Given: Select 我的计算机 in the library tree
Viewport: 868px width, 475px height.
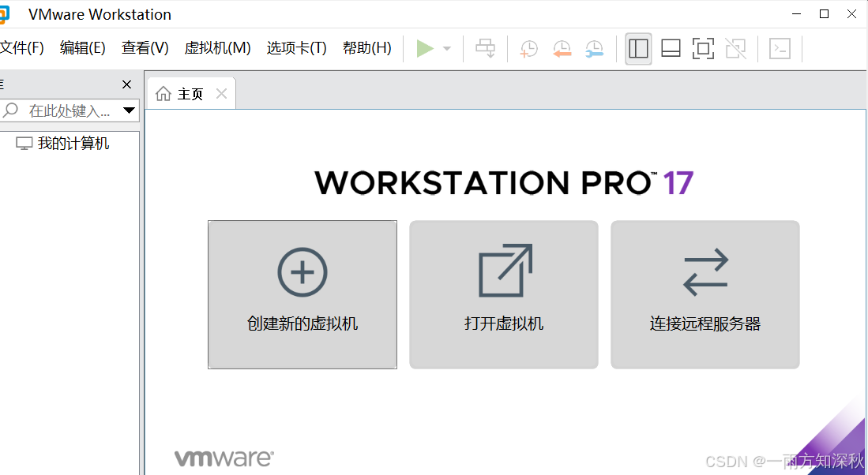Looking at the screenshot, I should (62, 144).
